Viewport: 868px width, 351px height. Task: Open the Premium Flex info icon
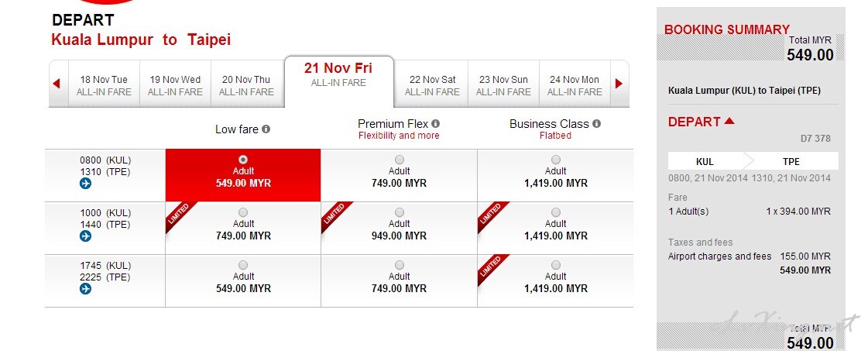pyautogui.click(x=436, y=123)
